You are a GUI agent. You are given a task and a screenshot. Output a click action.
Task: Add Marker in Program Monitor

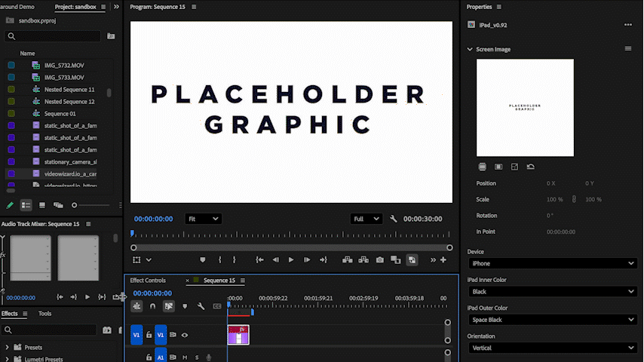(x=203, y=260)
